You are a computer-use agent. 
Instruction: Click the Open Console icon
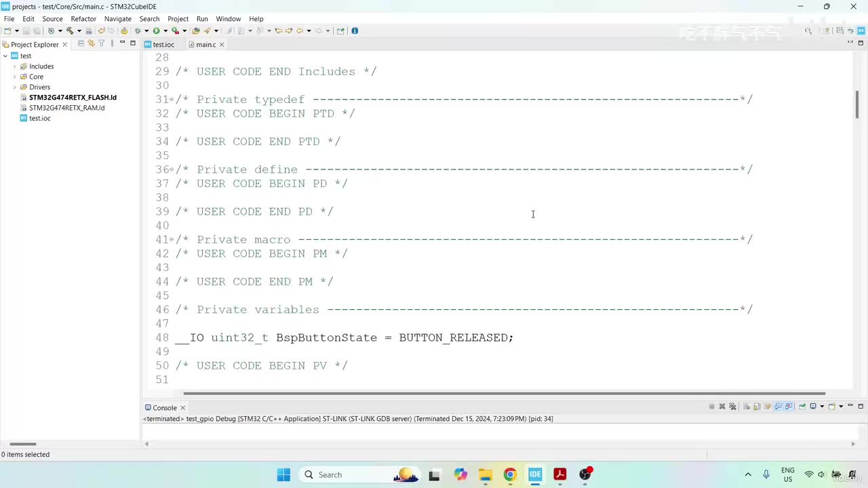pyautogui.click(x=832, y=407)
